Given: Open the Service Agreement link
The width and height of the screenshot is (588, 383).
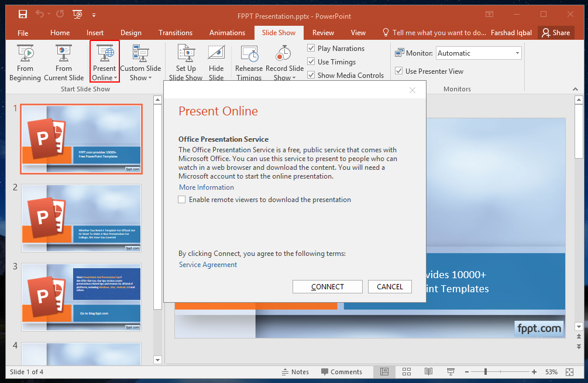Looking at the screenshot, I should click(x=208, y=265).
